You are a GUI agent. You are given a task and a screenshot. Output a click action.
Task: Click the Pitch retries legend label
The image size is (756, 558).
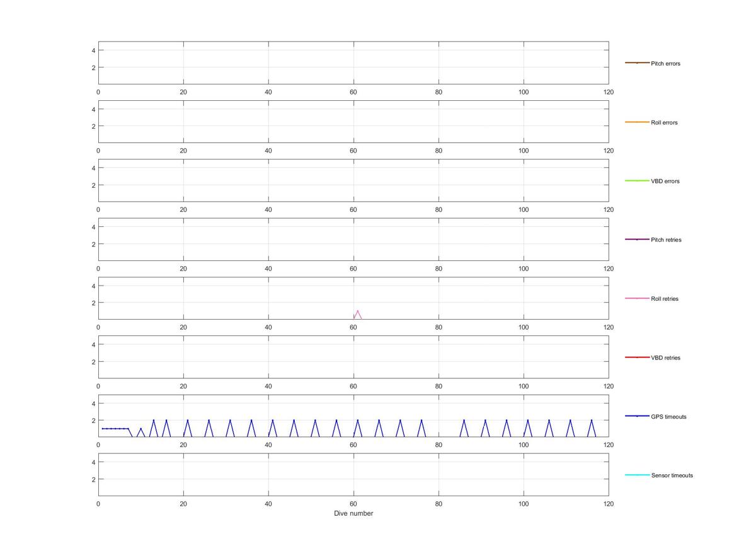point(666,240)
